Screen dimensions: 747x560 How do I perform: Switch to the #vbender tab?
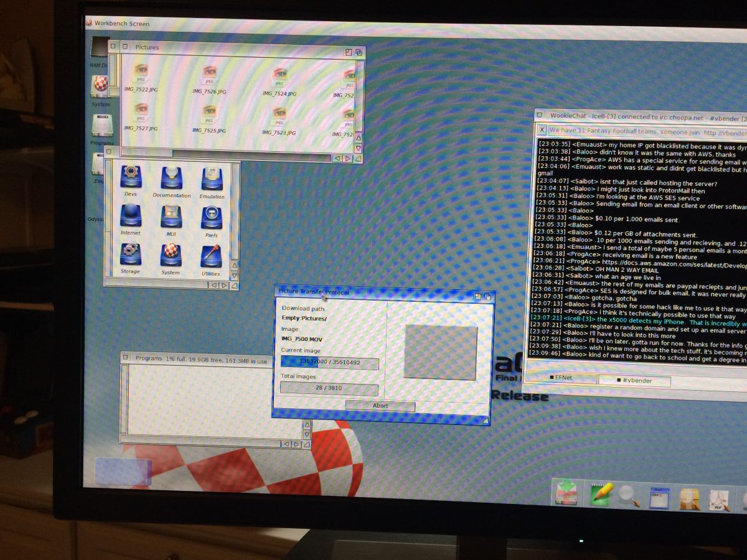click(x=635, y=380)
